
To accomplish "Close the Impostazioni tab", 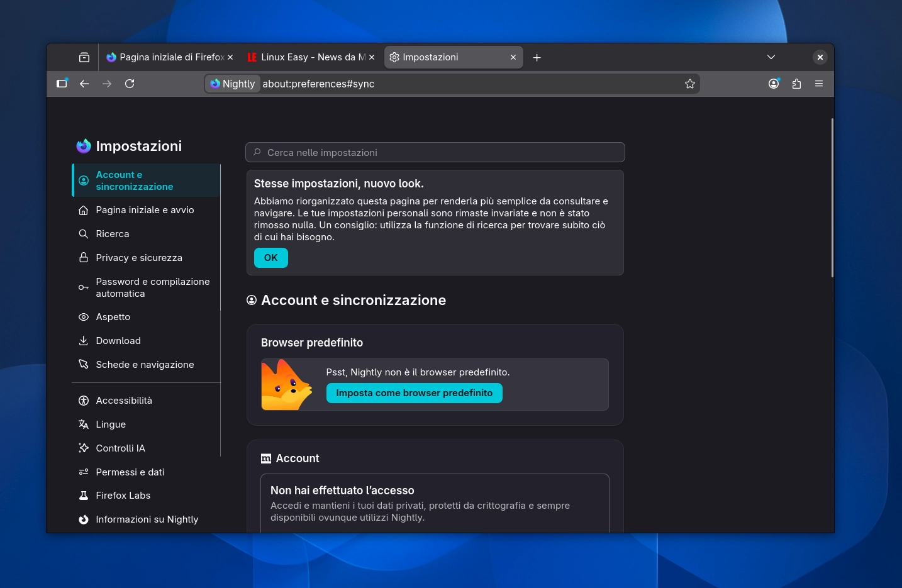I will 513,57.
